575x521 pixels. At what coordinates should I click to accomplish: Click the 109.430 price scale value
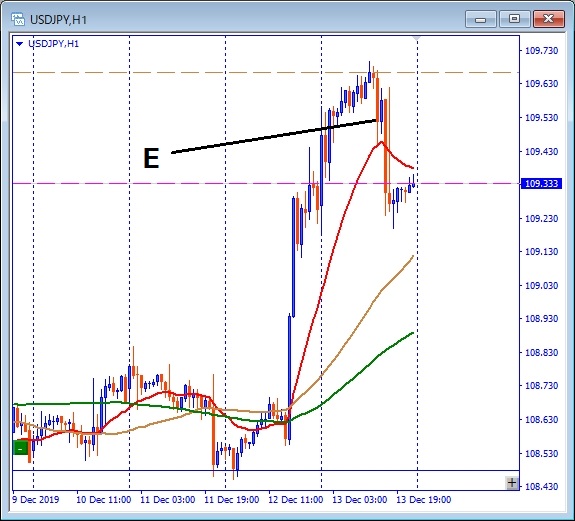(x=542, y=151)
